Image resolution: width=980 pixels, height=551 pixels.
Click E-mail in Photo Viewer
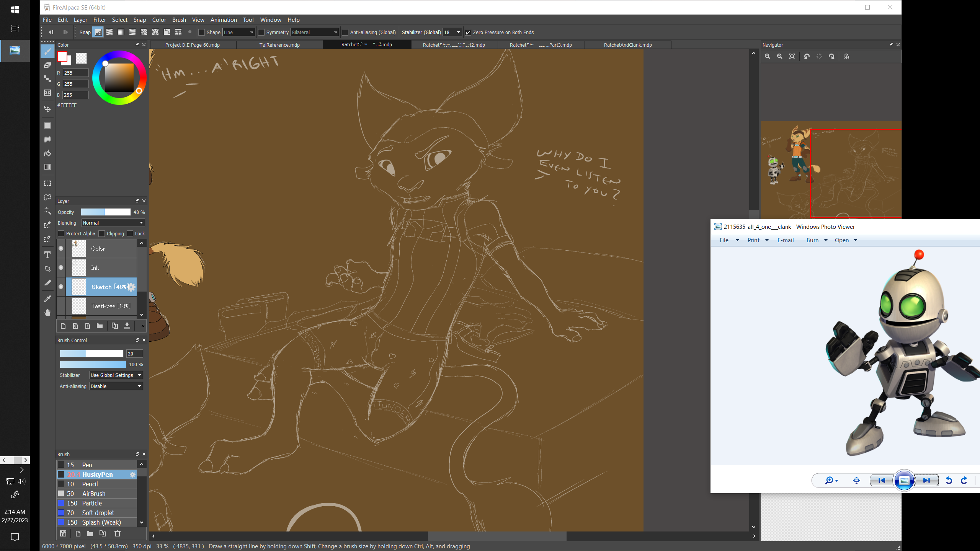tap(786, 240)
